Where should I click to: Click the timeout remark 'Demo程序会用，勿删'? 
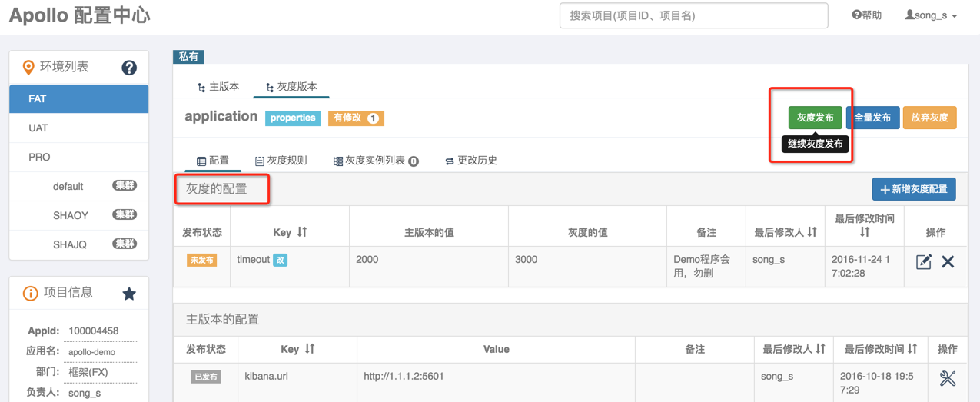point(702,266)
